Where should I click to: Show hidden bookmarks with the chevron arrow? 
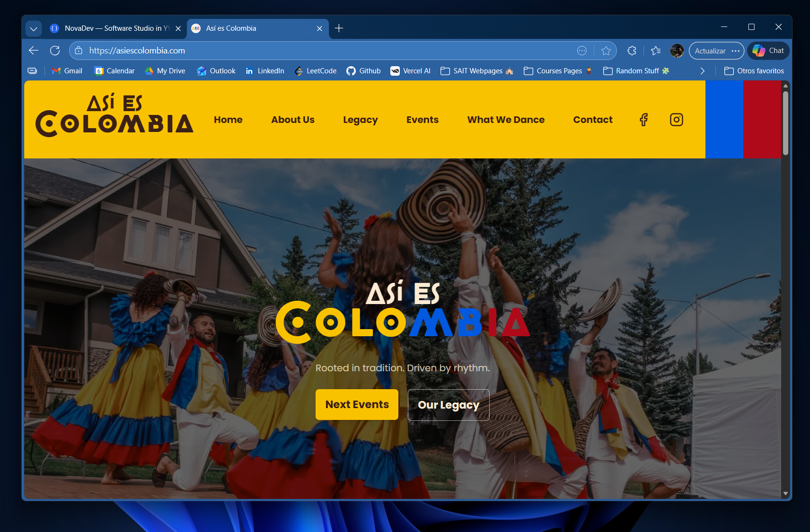tap(702, 70)
